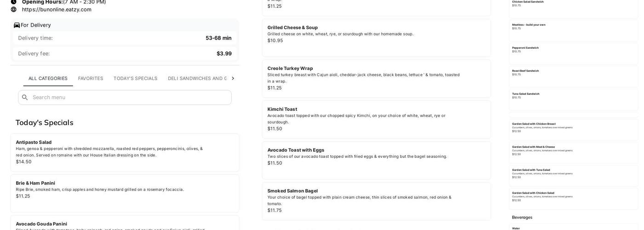The height and width of the screenshot is (230, 644).
Task: Switch to the Favorites tab
Action: [91, 79]
